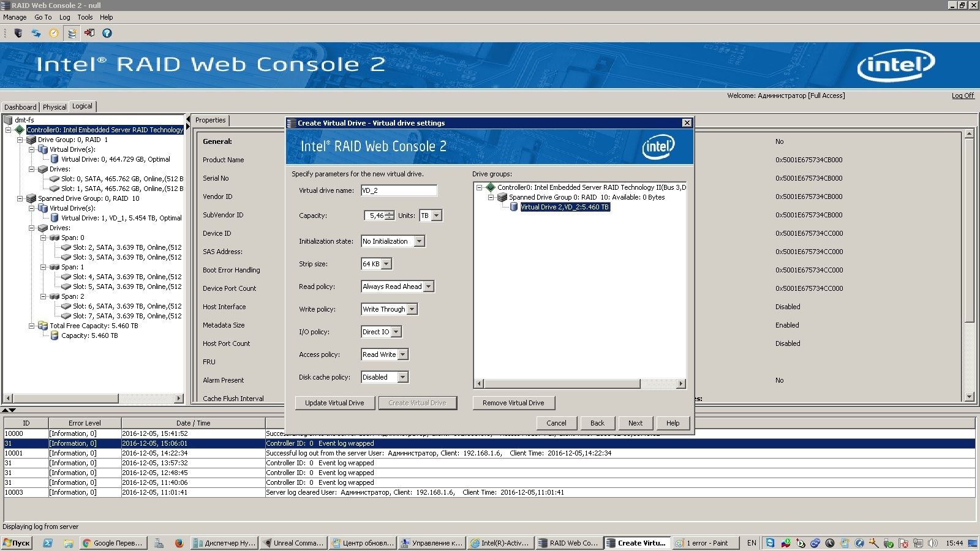Open the I/O policy dropdown
The height and width of the screenshot is (551, 980).
pyautogui.click(x=396, y=332)
